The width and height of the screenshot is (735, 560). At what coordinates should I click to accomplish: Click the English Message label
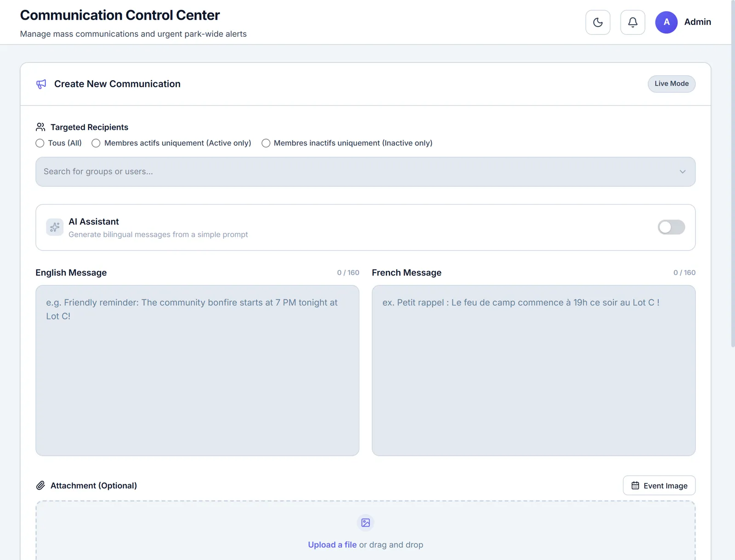coord(71,273)
